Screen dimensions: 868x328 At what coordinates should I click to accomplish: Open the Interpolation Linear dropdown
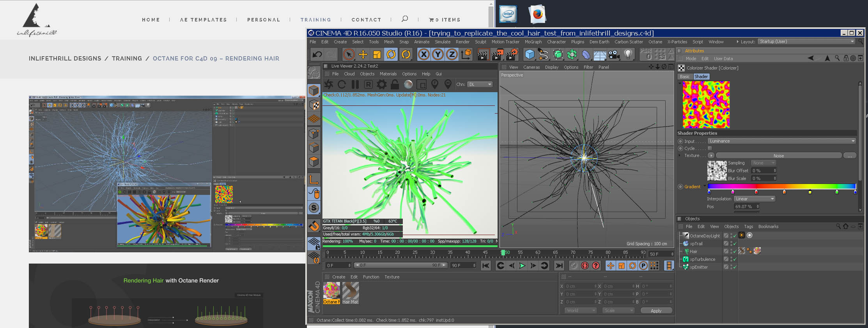pos(755,199)
